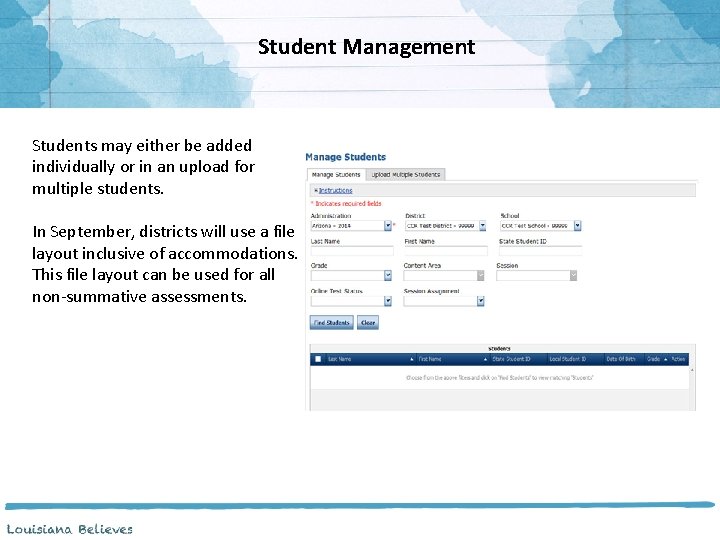Tick the select-all checkbox in Students table

tap(318, 359)
